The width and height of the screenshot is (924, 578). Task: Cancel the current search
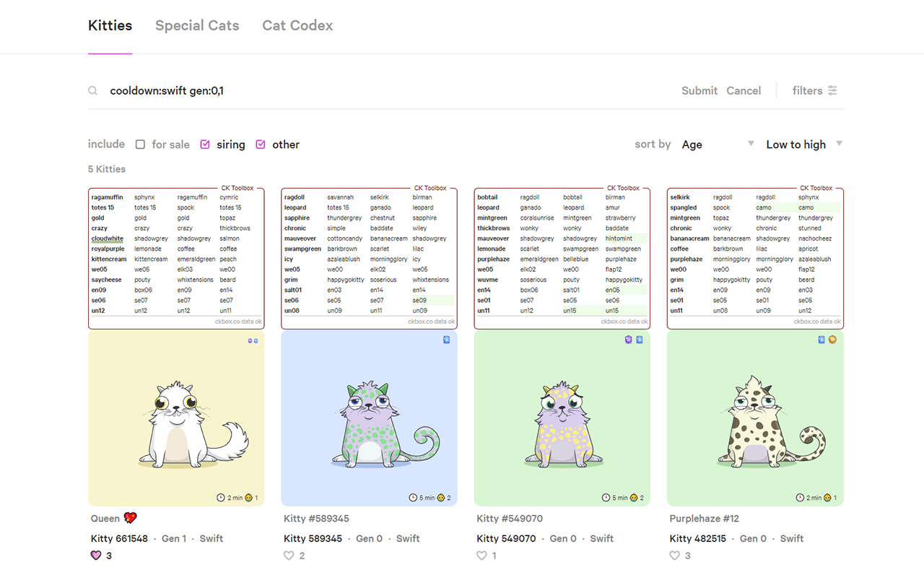tap(744, 91)
